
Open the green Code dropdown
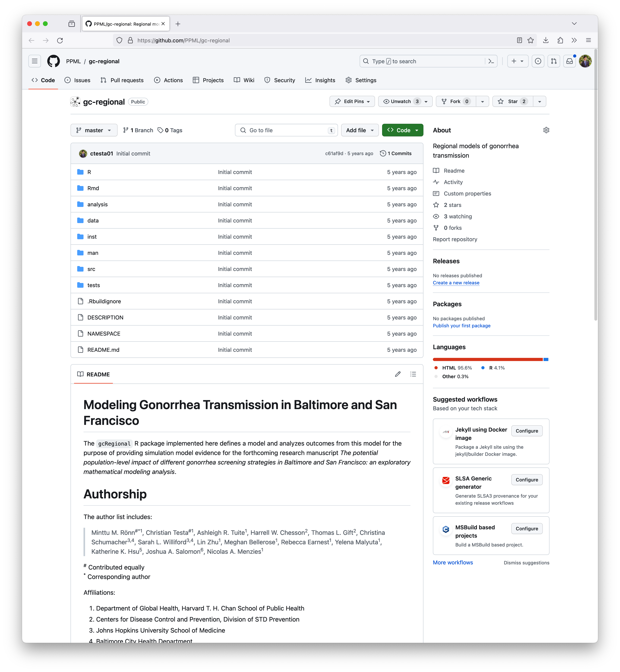coord(402,130)
